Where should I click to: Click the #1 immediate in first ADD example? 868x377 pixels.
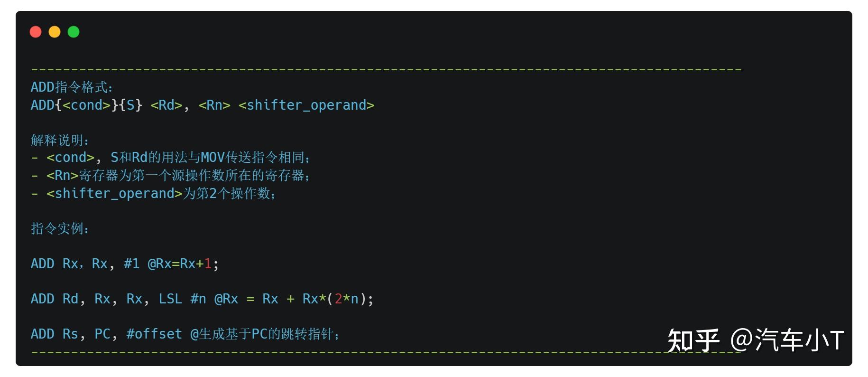pyautogui.click(x=131, y=264)
